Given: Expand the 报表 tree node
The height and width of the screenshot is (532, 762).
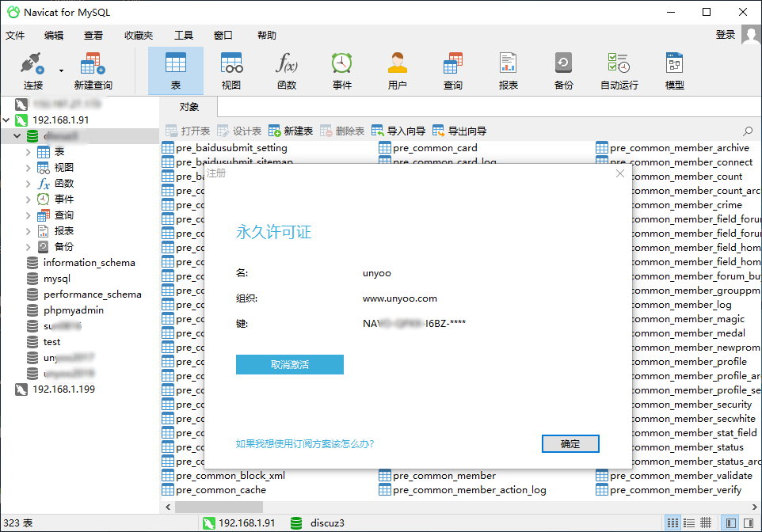Looking at the screenshot, I should click(28, 231).
